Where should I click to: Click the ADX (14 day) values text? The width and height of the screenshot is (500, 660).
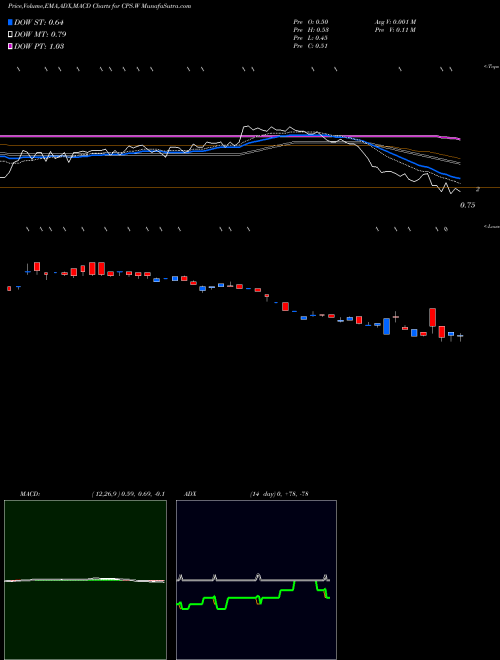pos(279,494)
